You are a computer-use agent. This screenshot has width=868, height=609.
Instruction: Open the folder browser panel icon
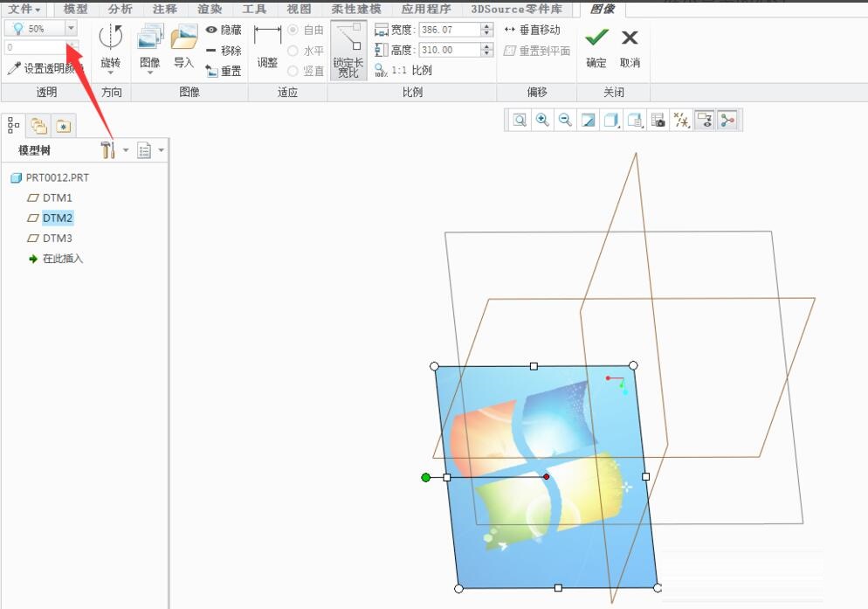pyautogui.click(x=38, y=126)
